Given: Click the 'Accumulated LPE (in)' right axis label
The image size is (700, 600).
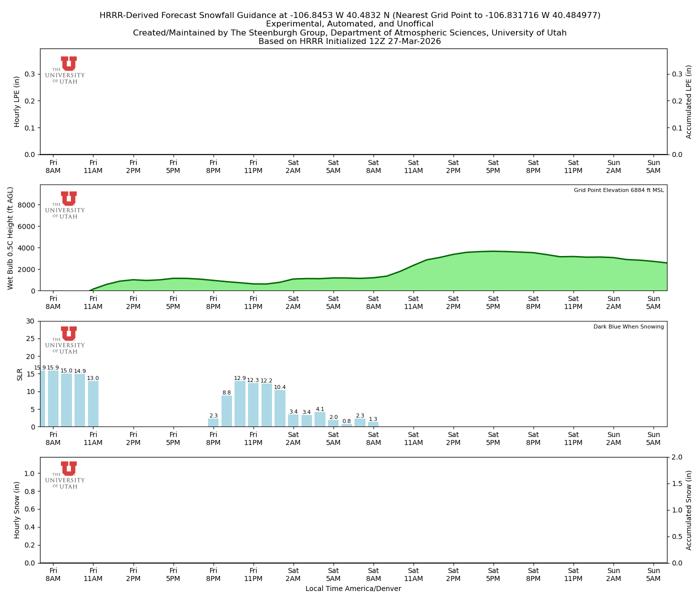Looking at the screenshot, I should [x=689, y=101].
